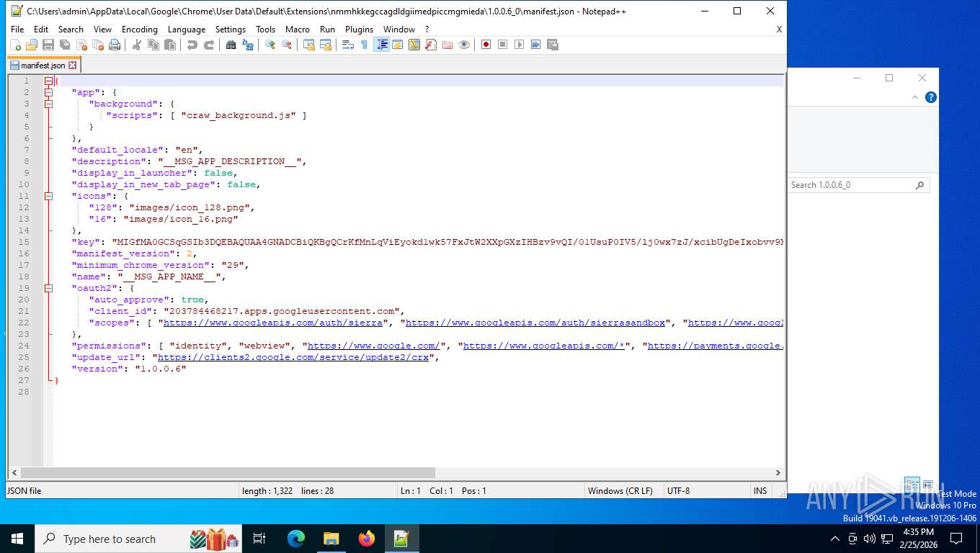Collapse the root fold marker on line 1
Image resolution: width=980 pixels, height=553 pixels.
(48, 81)
